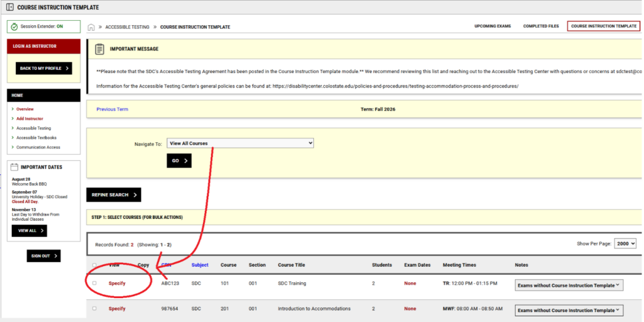
Task: Click the Important Message document icon
Action: 99,49
